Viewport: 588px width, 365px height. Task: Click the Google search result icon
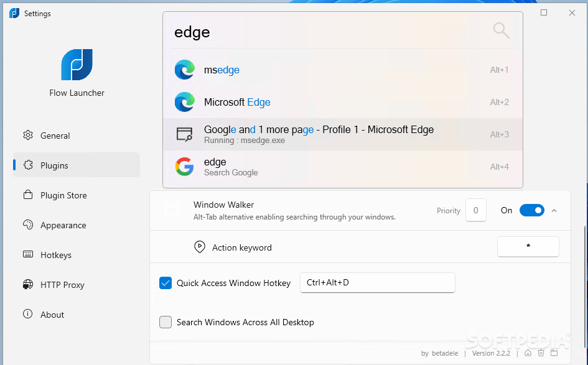[x=185, y=167]
